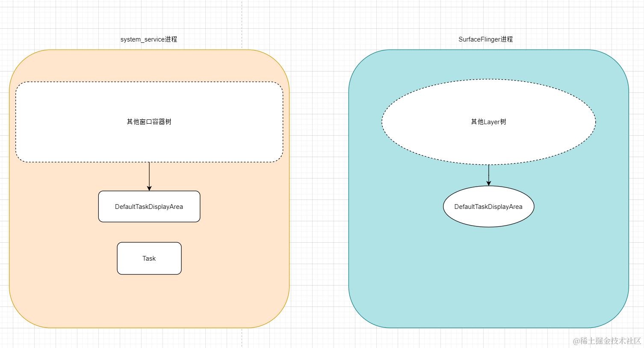Click the system_service进程 title label
Viewport: 644px width, 348px height.
coord(149,39)
